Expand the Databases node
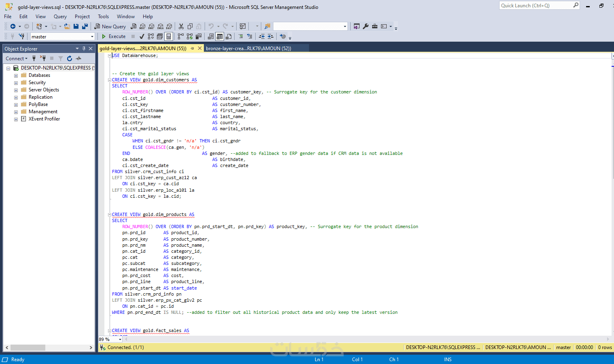614x364 pixels. click(16, 76)
